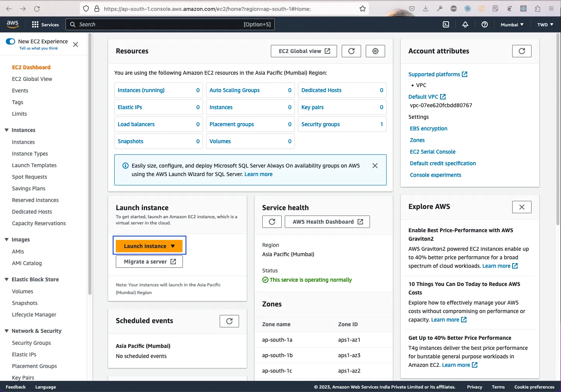
Task: Open the TWD account dropdown
Action: click(545, 24)
